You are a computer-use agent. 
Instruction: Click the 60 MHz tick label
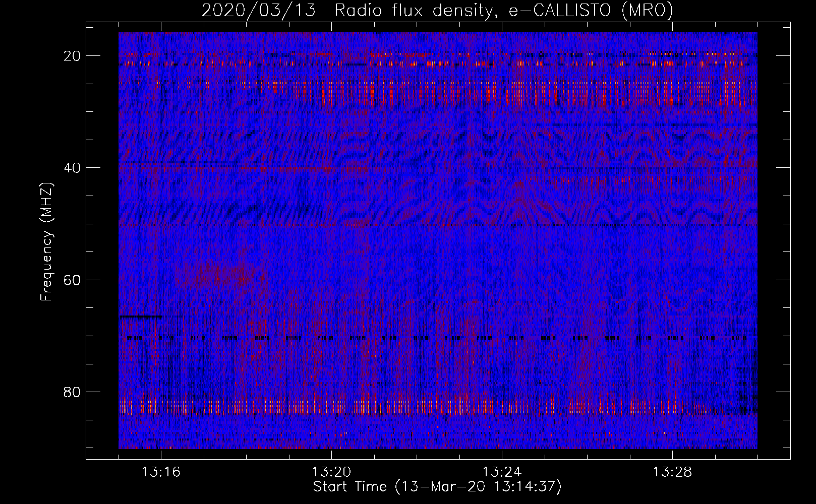point(73,280)
